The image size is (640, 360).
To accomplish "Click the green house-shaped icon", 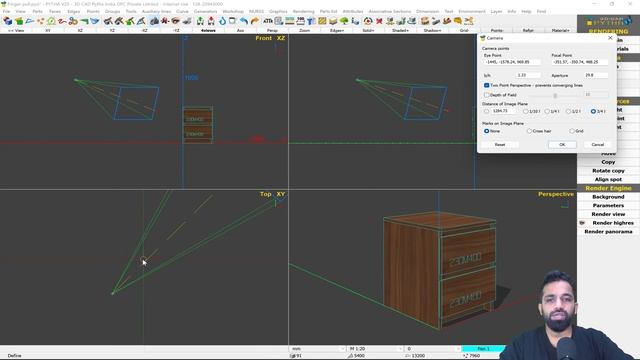I will coord(51,21).
